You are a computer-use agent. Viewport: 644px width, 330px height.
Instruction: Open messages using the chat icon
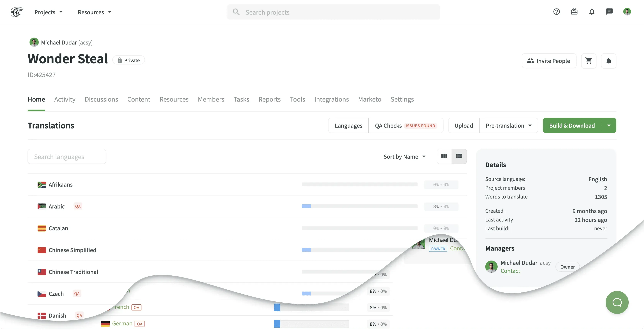[609, 12]
